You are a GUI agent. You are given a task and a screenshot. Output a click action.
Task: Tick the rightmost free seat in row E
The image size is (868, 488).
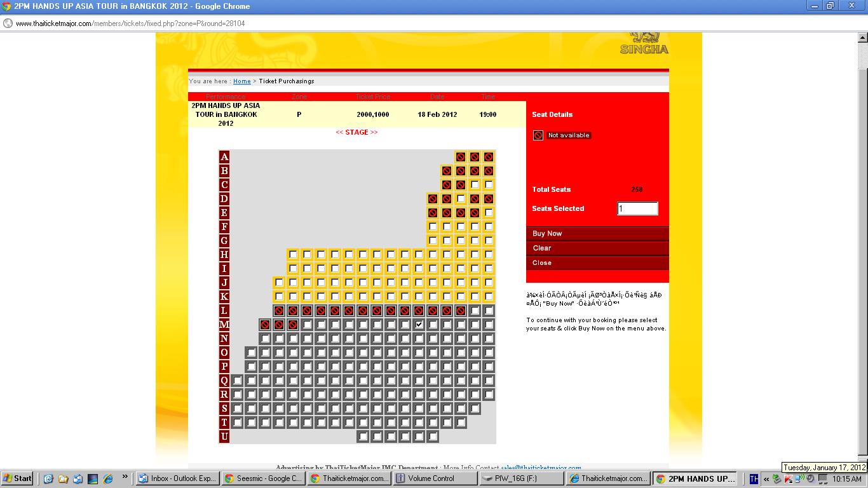pyautogui.click(x=489, y=213)
